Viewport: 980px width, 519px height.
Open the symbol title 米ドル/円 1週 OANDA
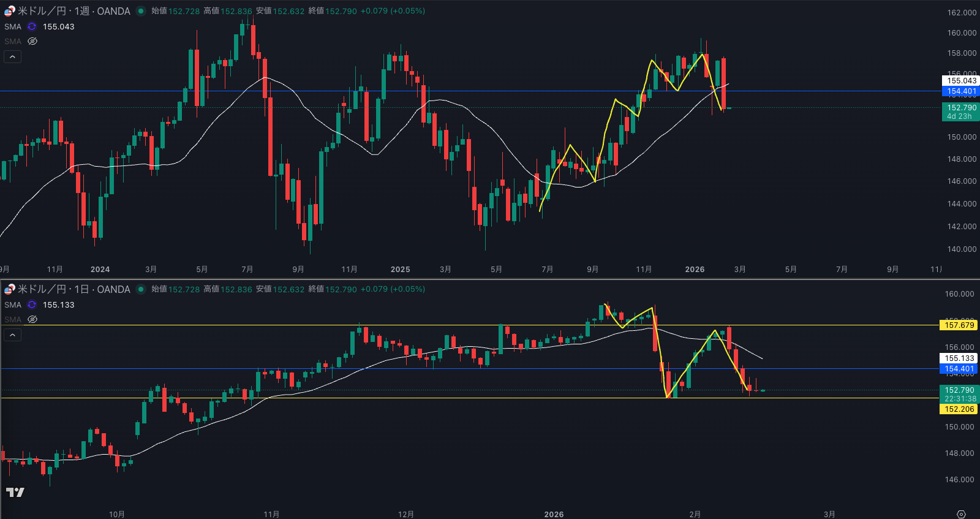73,11
